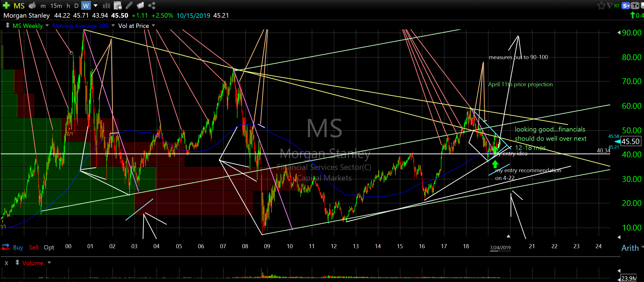Screen dimensions: 644x282
Task: Click the Buy button
Action: click(x=18, y=247)
